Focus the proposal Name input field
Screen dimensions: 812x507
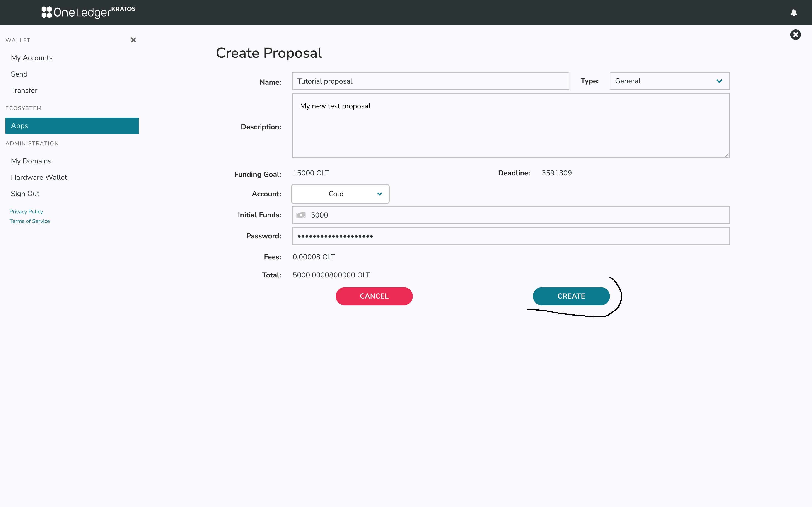coord(430,81)
